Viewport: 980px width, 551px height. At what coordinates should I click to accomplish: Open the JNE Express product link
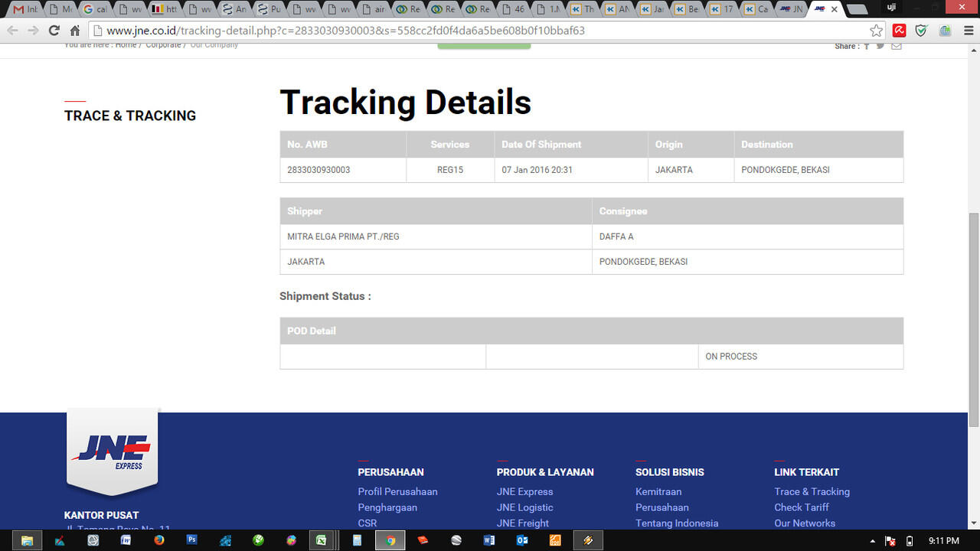(x=524, y=491)
